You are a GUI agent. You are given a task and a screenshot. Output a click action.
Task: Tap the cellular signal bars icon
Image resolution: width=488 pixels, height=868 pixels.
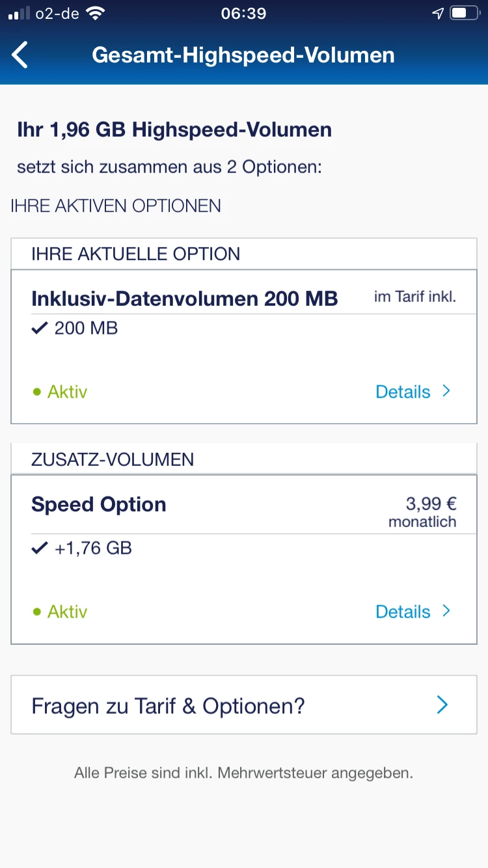(x=20, y=14)
